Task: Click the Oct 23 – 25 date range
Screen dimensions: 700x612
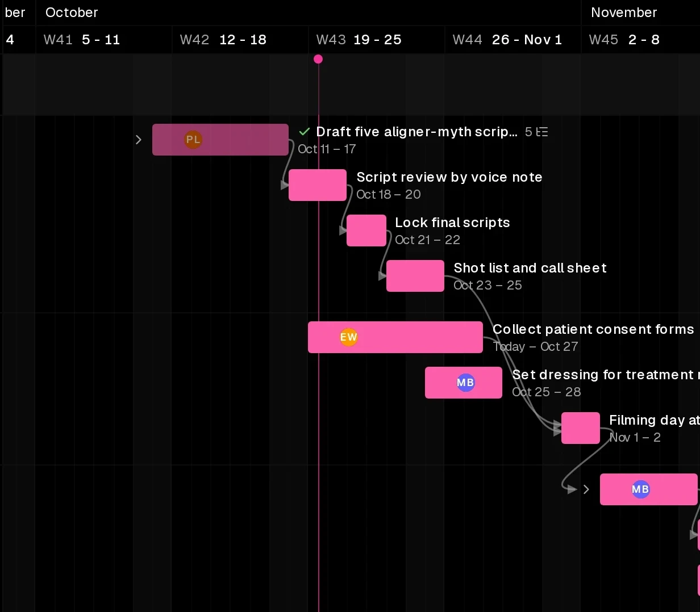Action: coord(488,285)
